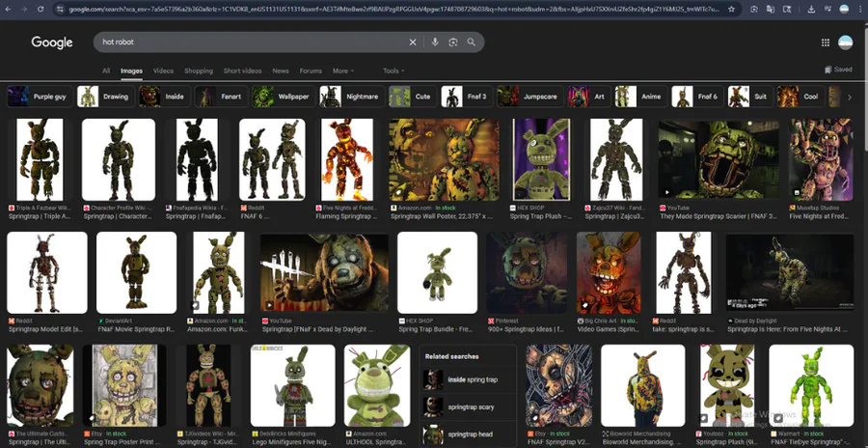Click the magnifying glass search button
The image size is (868, 448).
[471, 42]
